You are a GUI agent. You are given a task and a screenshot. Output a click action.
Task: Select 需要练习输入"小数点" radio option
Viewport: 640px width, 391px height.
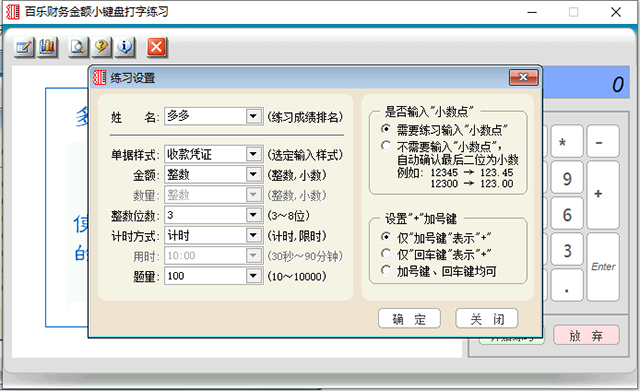point(386,130)
